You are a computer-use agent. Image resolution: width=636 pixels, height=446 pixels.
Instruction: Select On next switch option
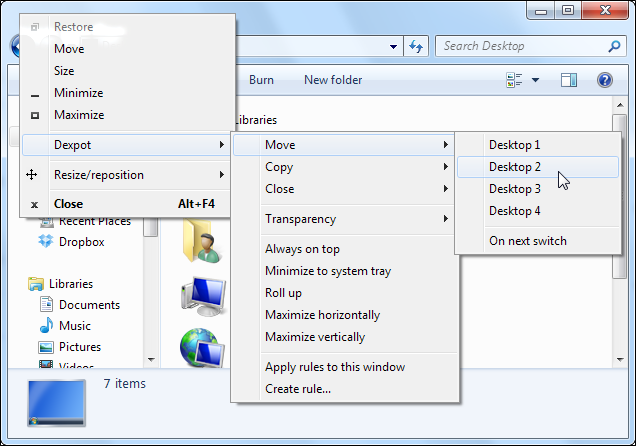click(538, 241)
